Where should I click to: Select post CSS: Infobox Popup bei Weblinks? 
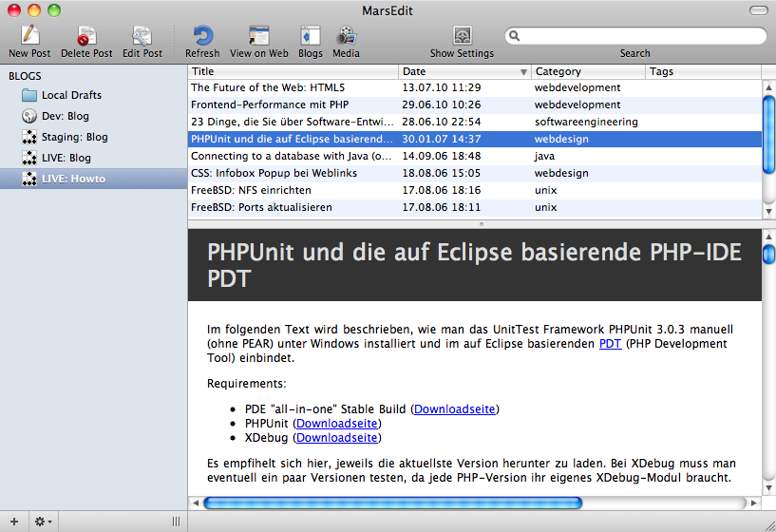click(475, 173)
